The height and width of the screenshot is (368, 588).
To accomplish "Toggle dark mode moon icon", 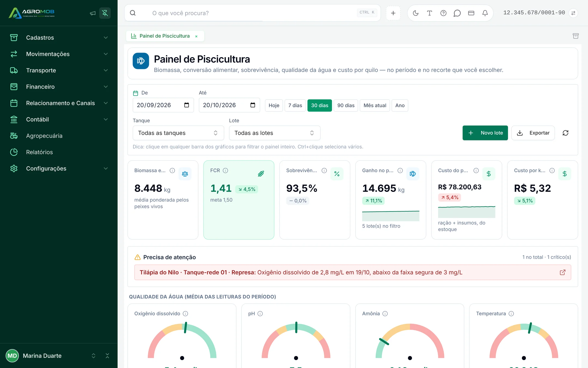I will [x=415, y=13].
